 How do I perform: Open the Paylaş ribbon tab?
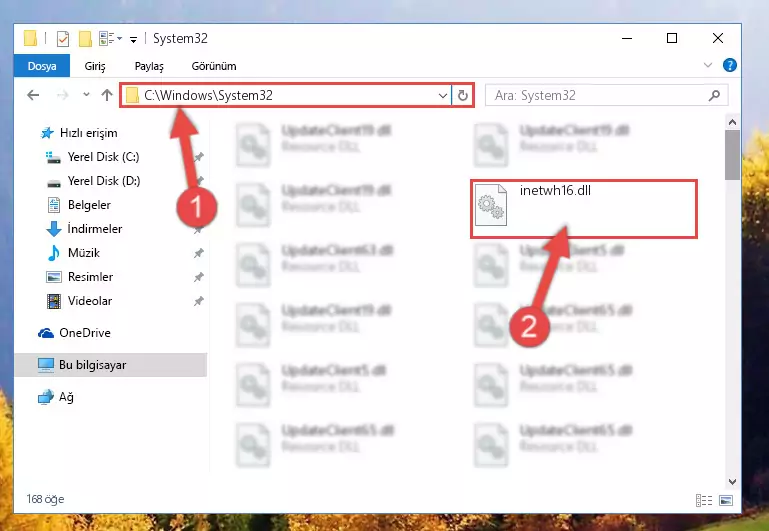tap(149, 66)
